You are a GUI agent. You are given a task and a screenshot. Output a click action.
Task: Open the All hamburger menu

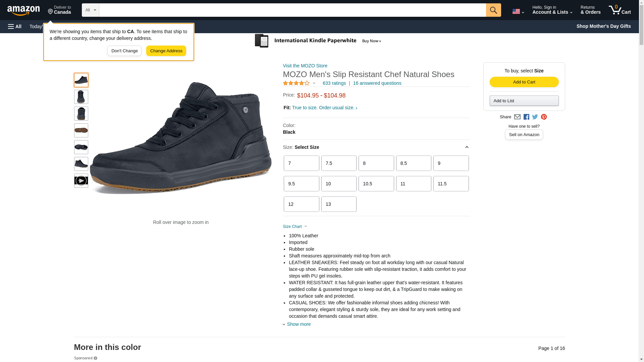pyautogui.click(x=15, y=26)
